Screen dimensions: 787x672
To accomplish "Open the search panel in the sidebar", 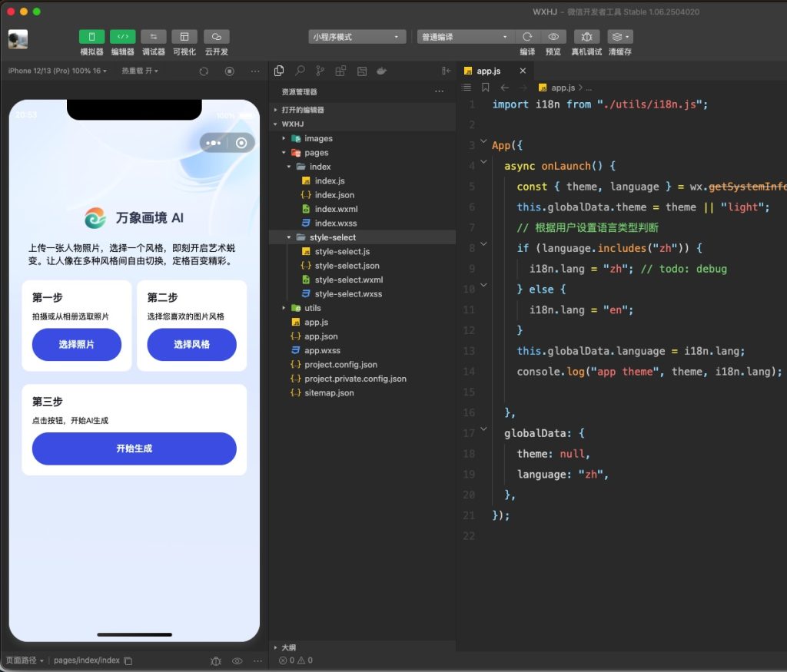I will pos(300,71).
